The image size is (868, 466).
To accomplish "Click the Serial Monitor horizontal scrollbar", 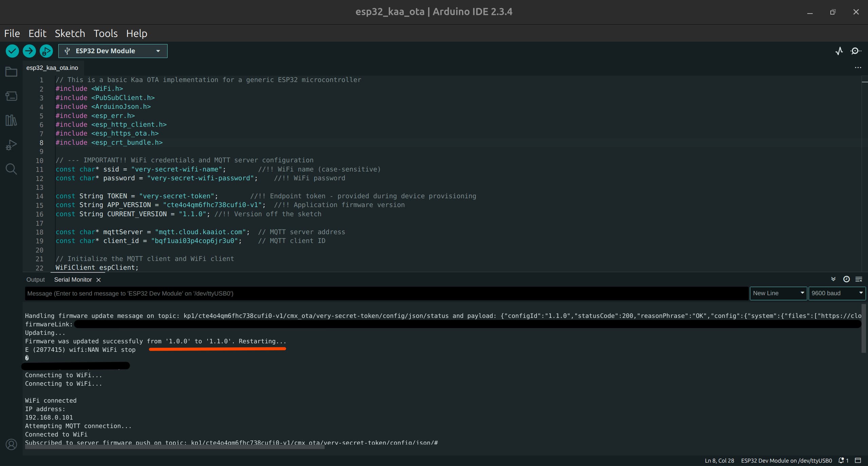I will [175, 447].
